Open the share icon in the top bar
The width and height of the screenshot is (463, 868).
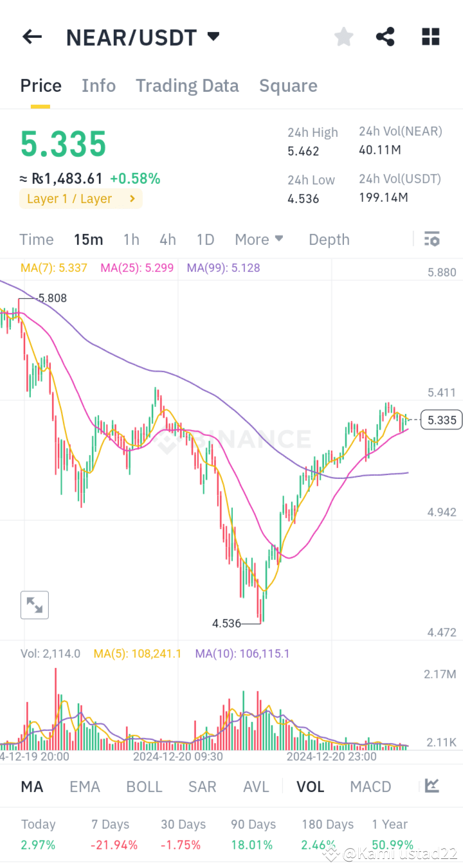click(x=385, y=37)
